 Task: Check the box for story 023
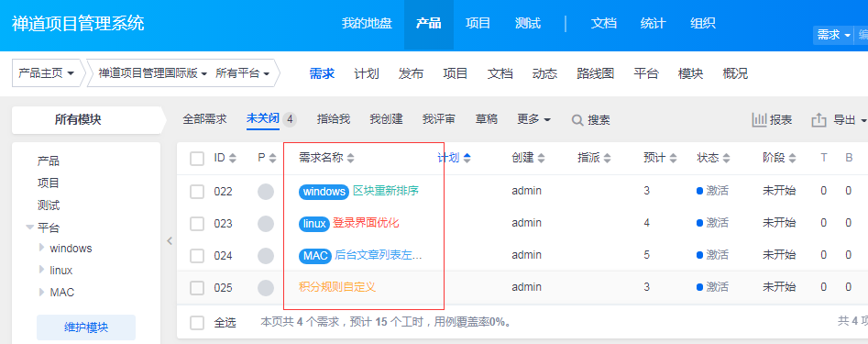coord(197,224)
